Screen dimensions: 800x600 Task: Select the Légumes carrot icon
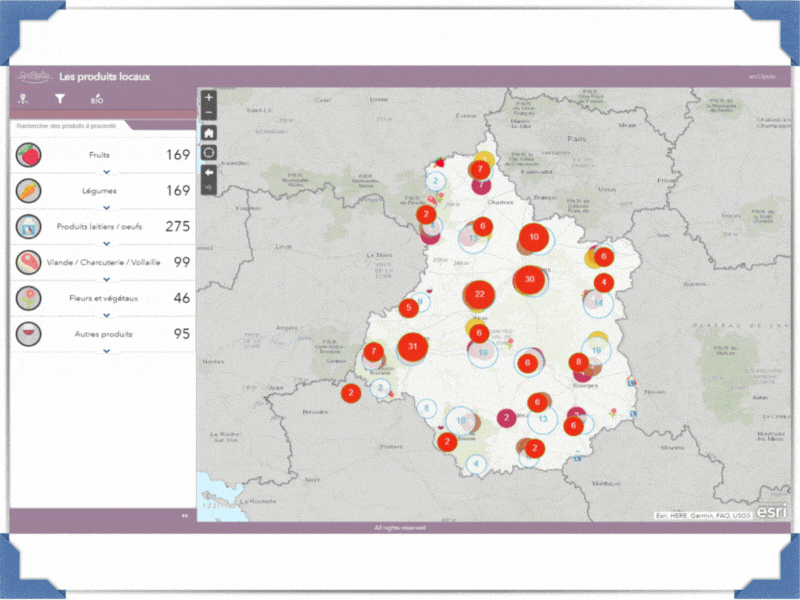pos(29,190)
